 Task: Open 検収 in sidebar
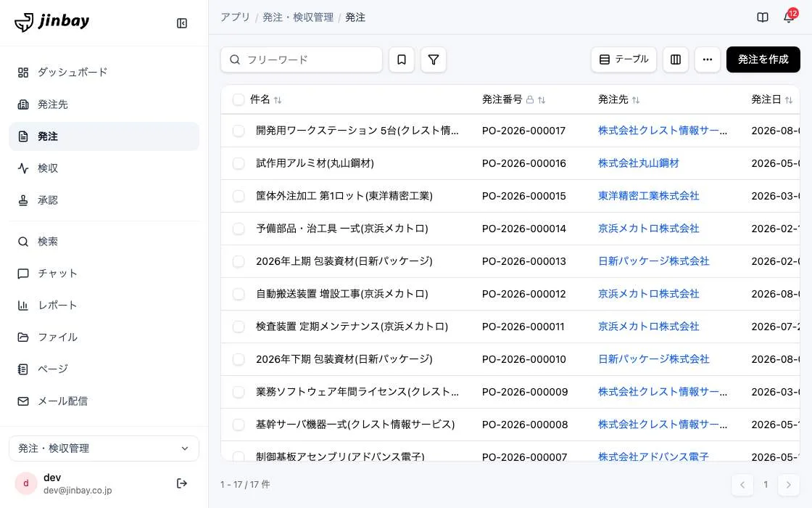coord(104,168)
